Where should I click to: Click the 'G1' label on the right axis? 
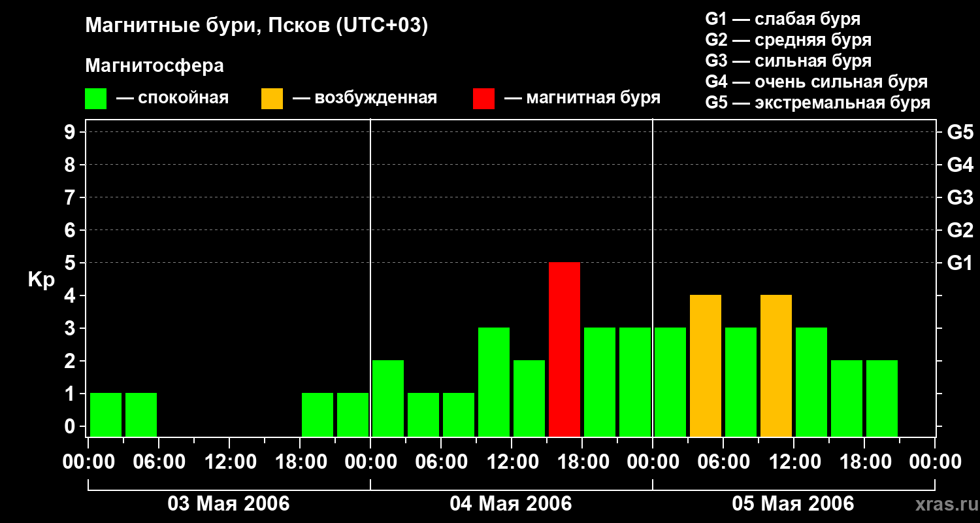pos(960,263)
